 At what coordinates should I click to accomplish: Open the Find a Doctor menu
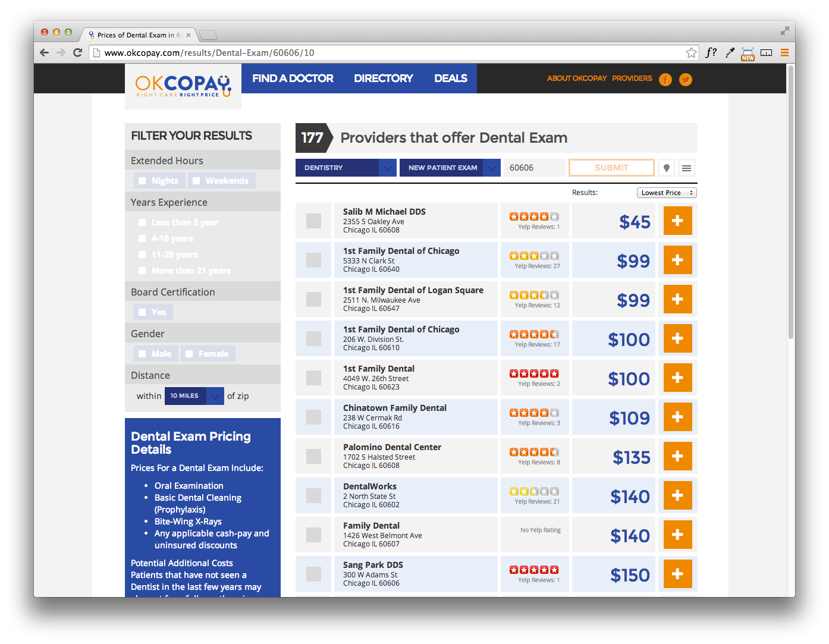coord(293,78)
